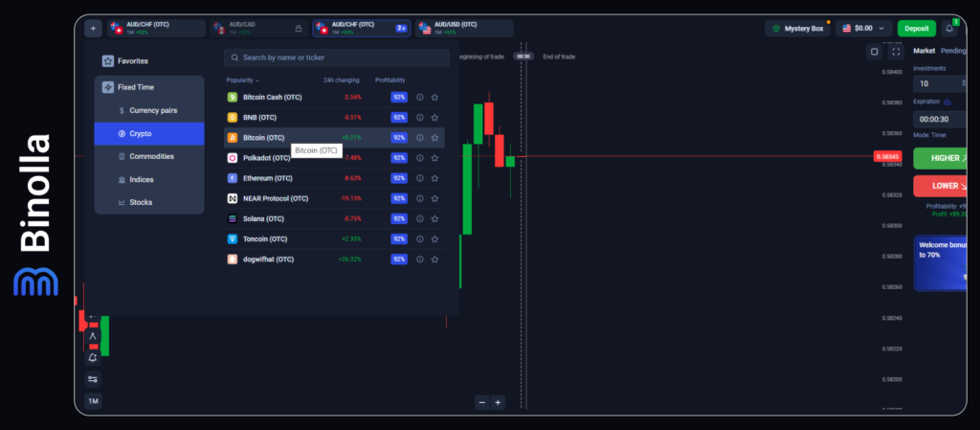This screenshot has height=430, width=980.
Task: Favorite NEAR Protocol (OTC) with star icon
Action: click(x=435, y=198)
